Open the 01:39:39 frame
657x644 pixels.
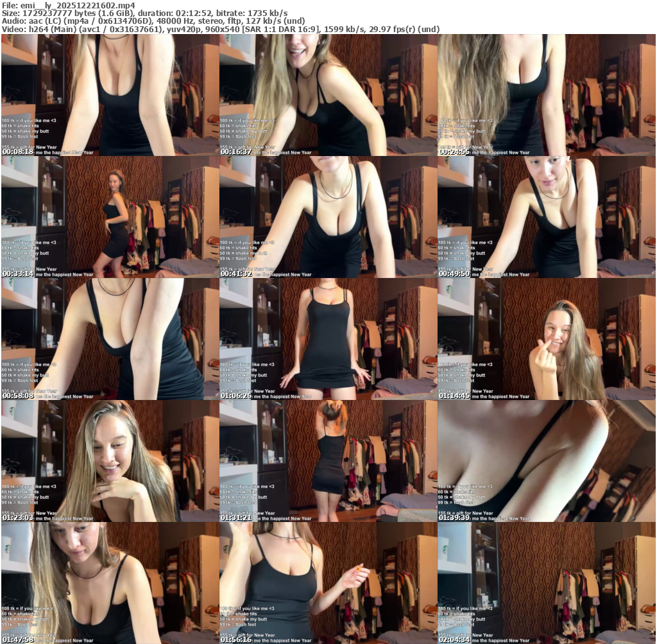click(546, 461)
